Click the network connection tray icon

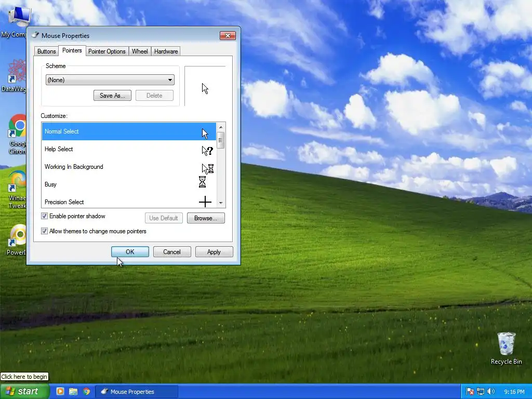pos(481,392)
